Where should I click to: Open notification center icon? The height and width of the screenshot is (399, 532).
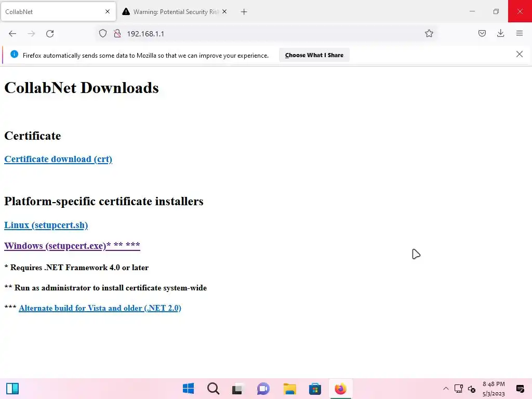point(520,389)
